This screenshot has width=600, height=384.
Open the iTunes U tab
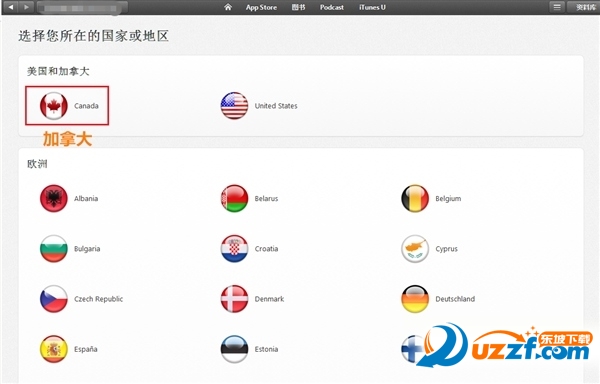click(x=372, y=7)
